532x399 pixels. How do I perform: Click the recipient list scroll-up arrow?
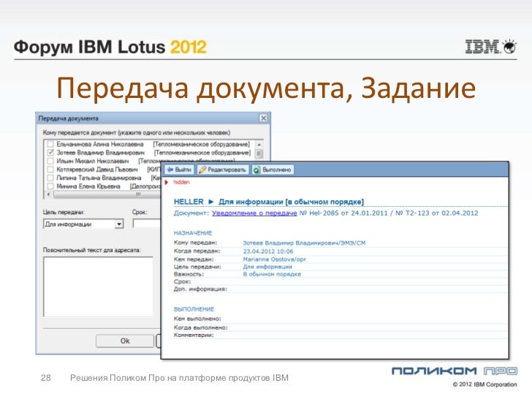point(259,145)
